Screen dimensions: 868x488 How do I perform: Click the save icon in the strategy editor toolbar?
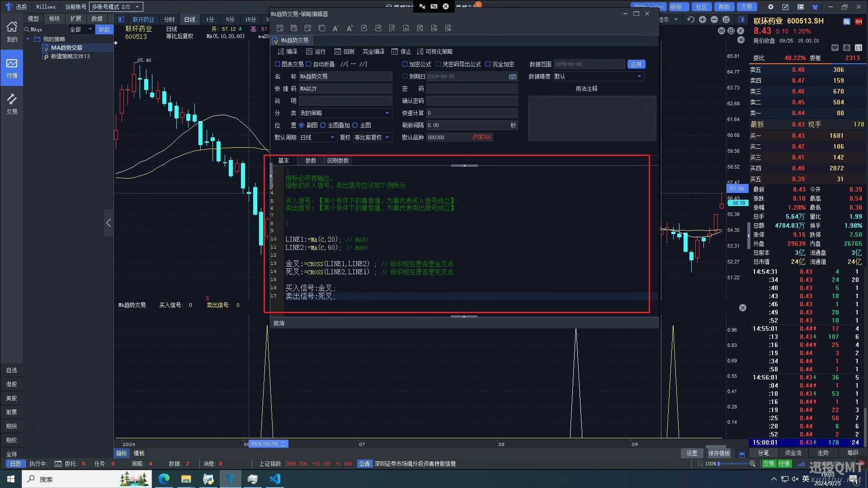(280, 28)
